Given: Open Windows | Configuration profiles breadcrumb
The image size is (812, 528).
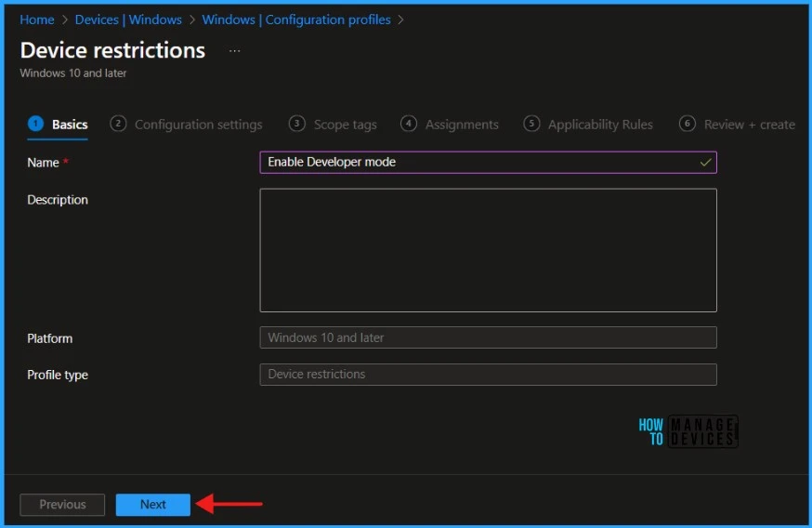Looking at the screenshot, I should coord(296,20).
